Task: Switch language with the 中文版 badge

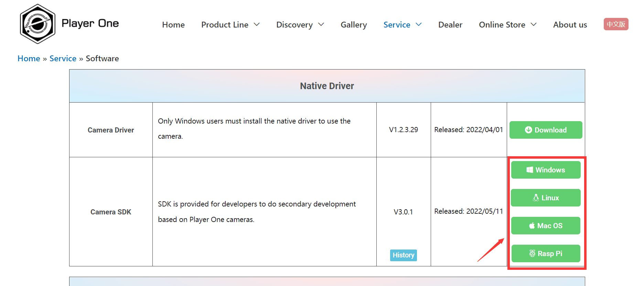Action: click(616, 24)
